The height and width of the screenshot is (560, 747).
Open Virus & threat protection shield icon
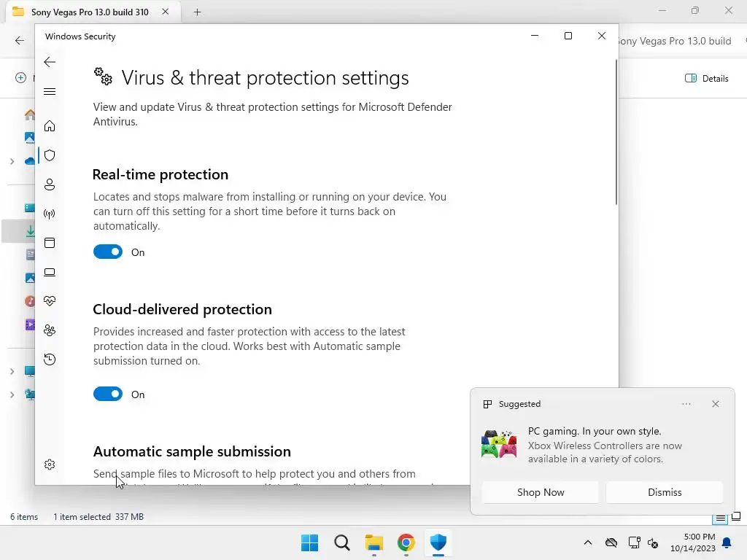point(50,155)
